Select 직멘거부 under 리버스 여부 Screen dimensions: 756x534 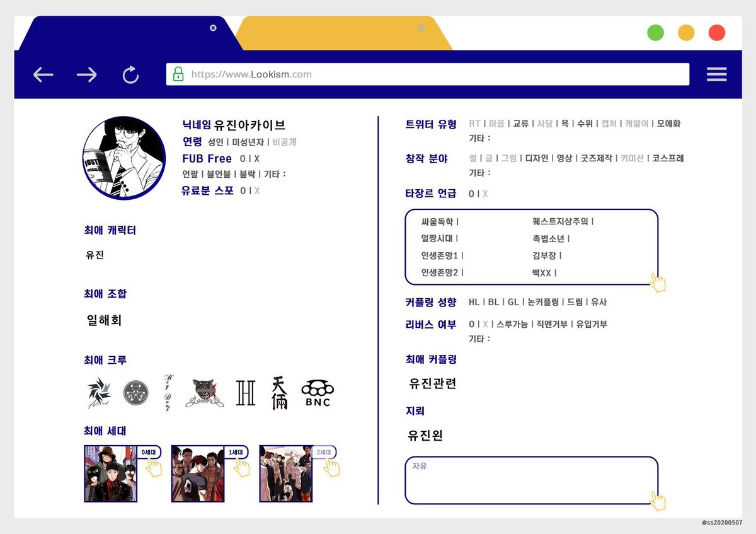click(x=553, y=324)
